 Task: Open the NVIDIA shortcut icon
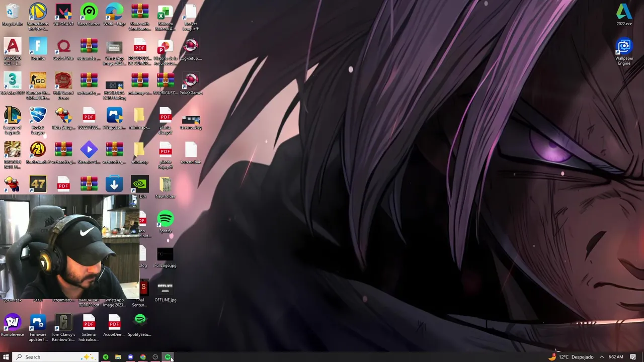click(x=140, y=187)
